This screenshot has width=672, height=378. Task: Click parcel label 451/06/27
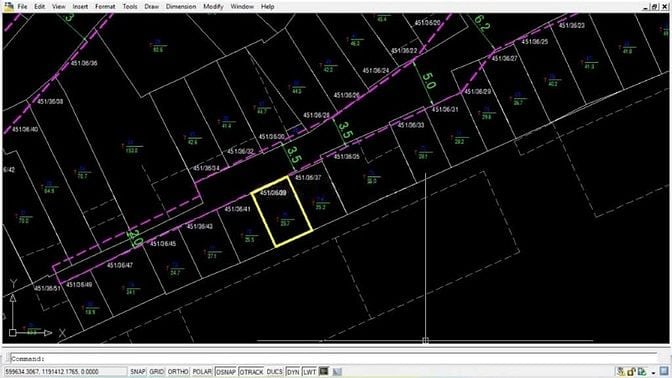click(505, 58)
